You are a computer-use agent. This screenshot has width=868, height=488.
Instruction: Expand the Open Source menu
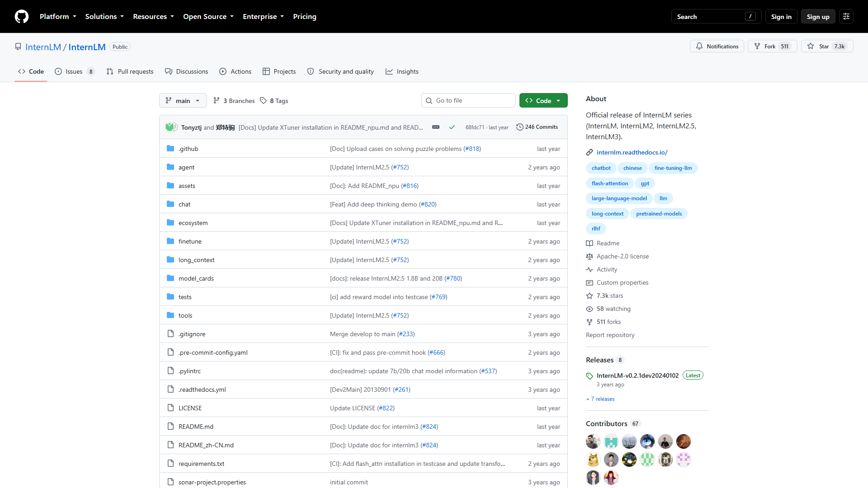point(208,16)
